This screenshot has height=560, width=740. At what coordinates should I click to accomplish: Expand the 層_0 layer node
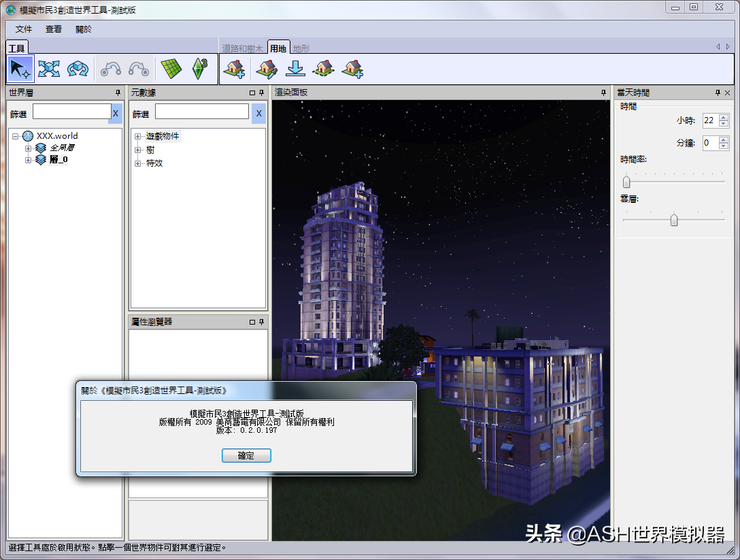click(x=29, y=160)
